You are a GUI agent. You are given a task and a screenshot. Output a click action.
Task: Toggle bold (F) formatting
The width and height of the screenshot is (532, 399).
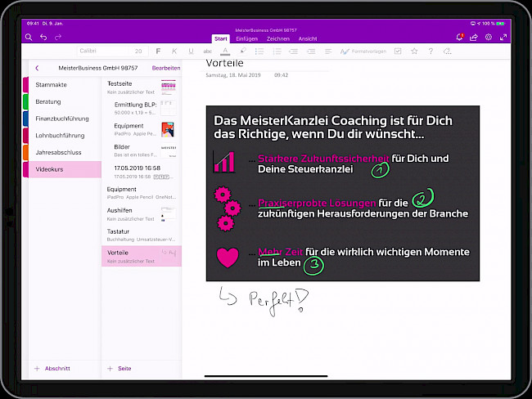coord(158,52)
